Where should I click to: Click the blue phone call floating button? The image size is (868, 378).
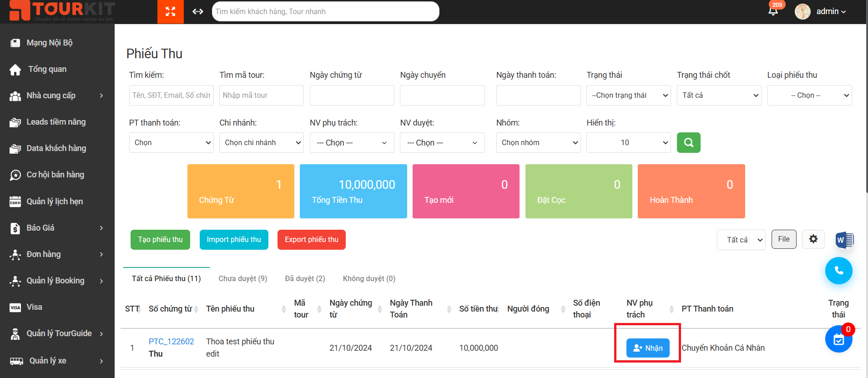tap(839, 271)
